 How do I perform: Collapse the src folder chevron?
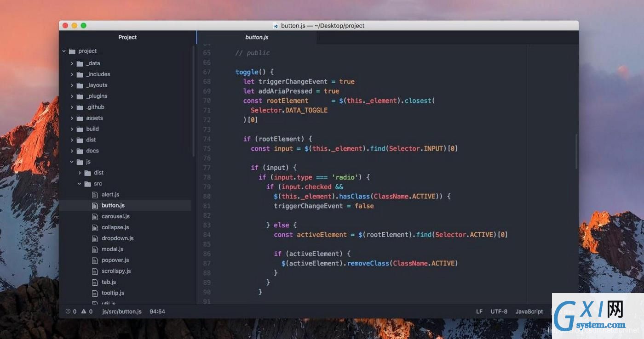80,184
